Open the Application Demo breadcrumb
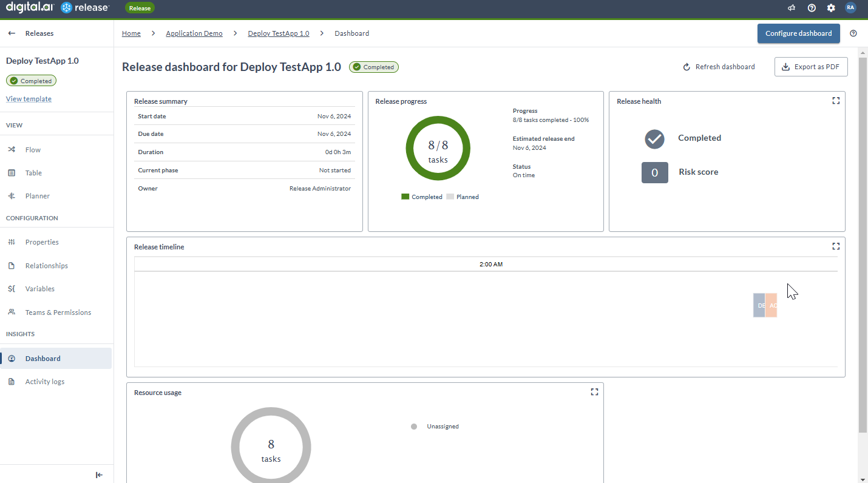 pos(194,33)
